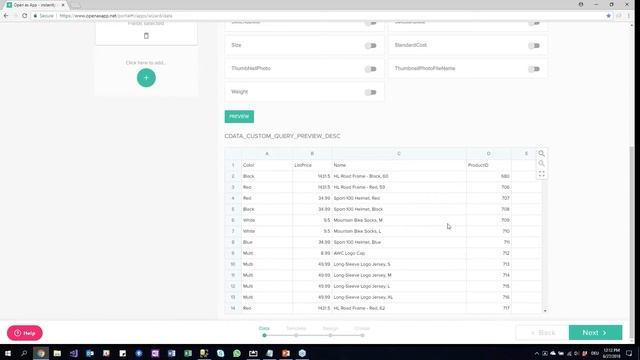The width and height of the screenshot is (640, 360).
Task: Click 'Click here to add' text
Action: (x=146, y=62)
